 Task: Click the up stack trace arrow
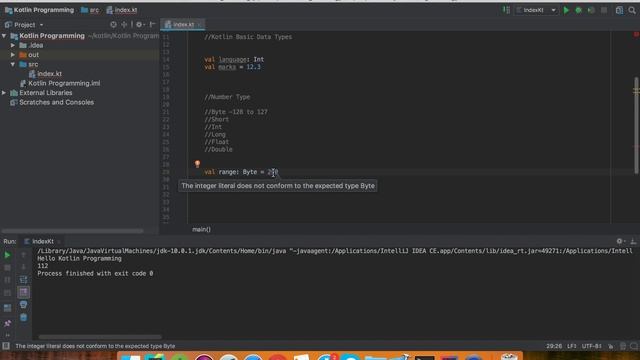pos(24,255)
